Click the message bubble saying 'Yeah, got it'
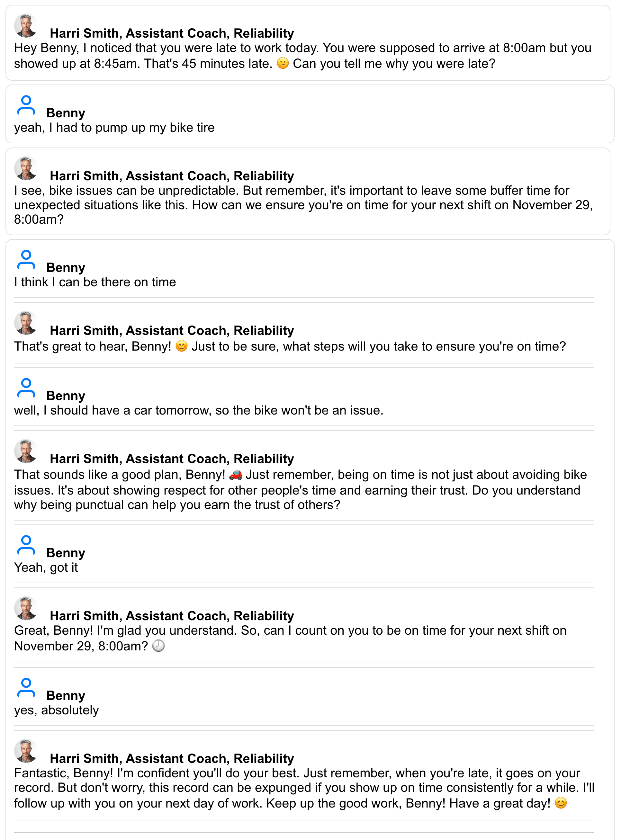Screen dimensions: 621x840 [46, 567]
